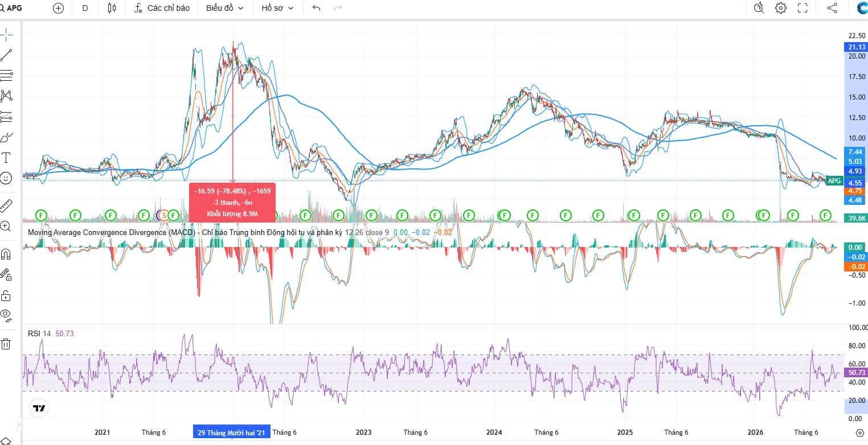
Task: Click the 7.44 moving average price label
Action: [855, 152]
